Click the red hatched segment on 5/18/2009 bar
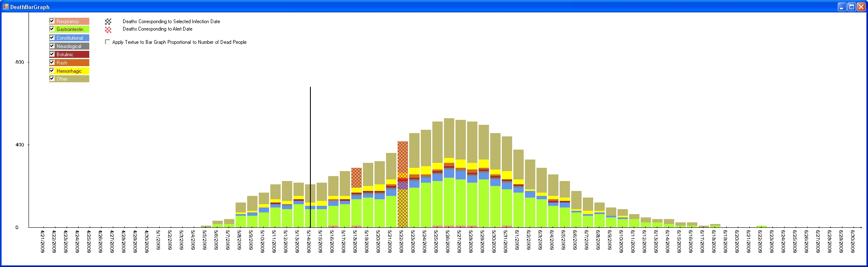This screenshot has height=267, width=868. [x=356, y=178]
